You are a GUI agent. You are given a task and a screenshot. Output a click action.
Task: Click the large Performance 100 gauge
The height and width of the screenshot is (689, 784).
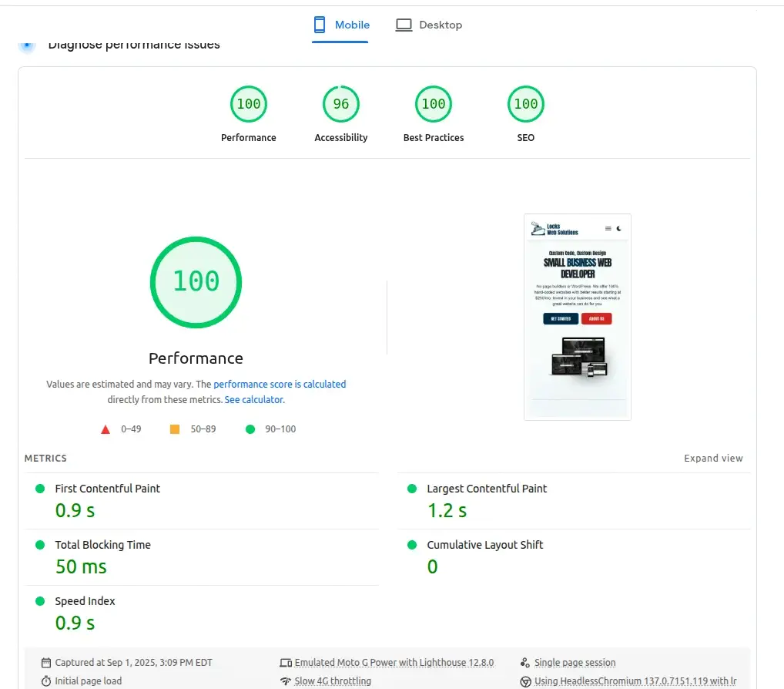pos(196,282)
